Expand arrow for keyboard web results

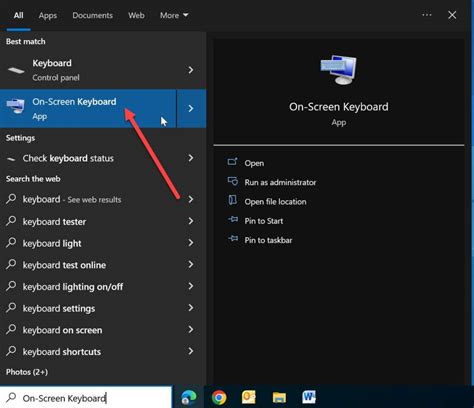(x=191, y=199)
